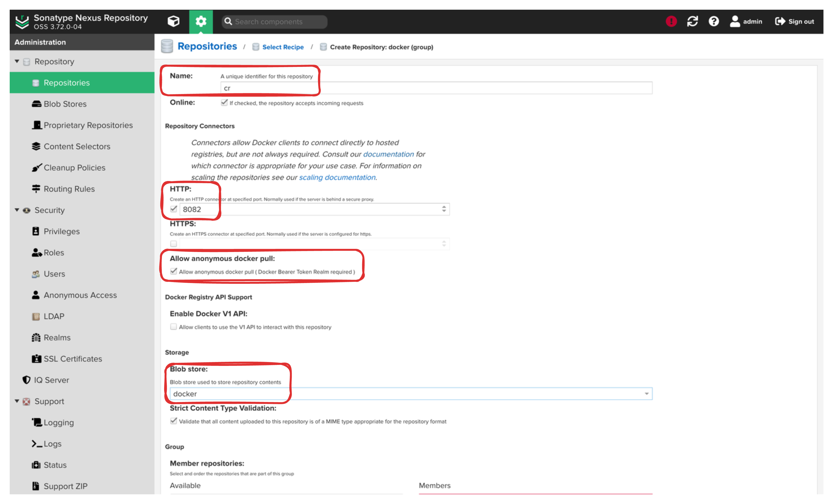Click the repository Name input field

pyautogui.click(x=436, y=88)
